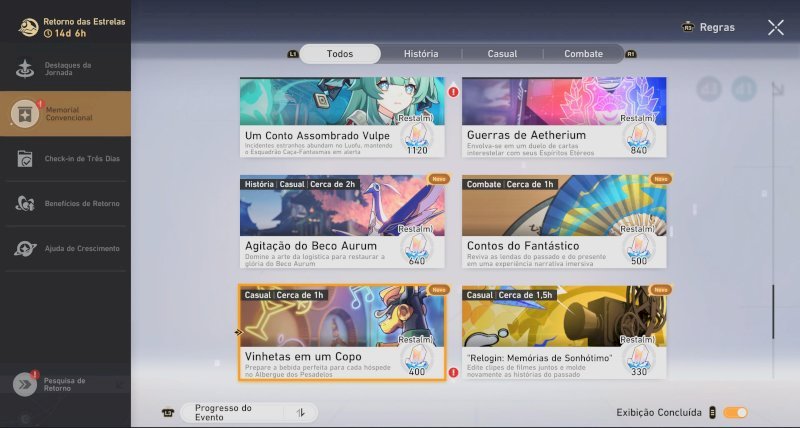Switch to the Casual tab
800x428 pixels.
click(502, 54)
